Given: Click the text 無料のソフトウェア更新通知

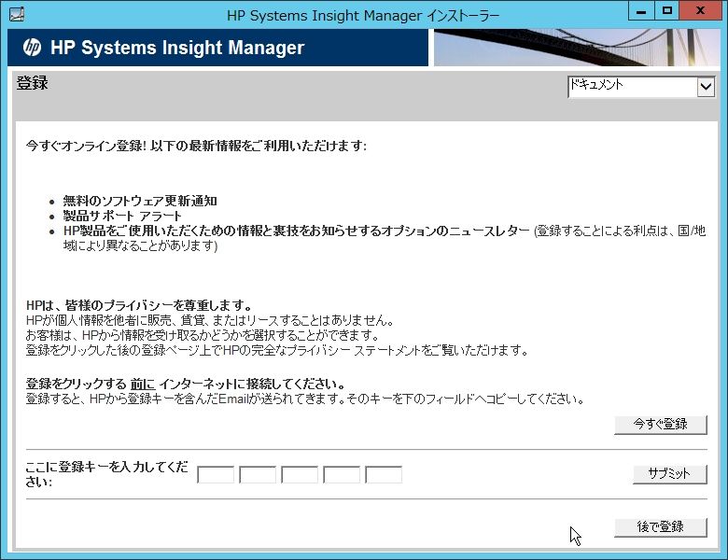Looking at the screenshot, I should point(140,201).
